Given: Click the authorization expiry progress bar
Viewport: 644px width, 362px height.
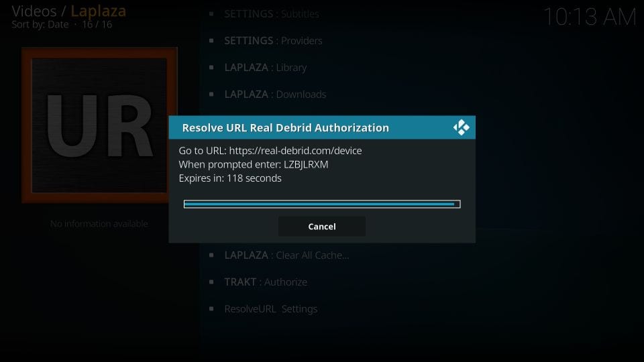Looking at the screenshot, I should [322, 204].
